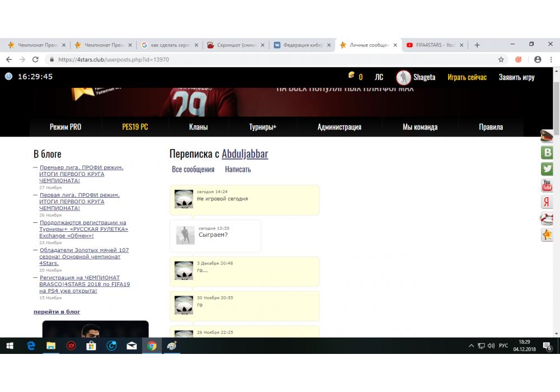This screenshot has height=392, width=560.
Task: Show hidden system tray icons
Action: coord(471,346)
